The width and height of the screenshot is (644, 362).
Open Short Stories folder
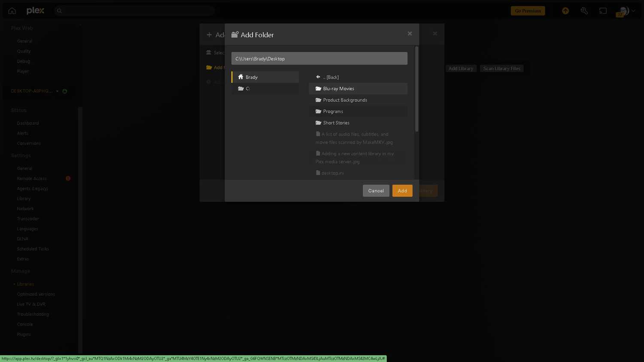(358, 123)
